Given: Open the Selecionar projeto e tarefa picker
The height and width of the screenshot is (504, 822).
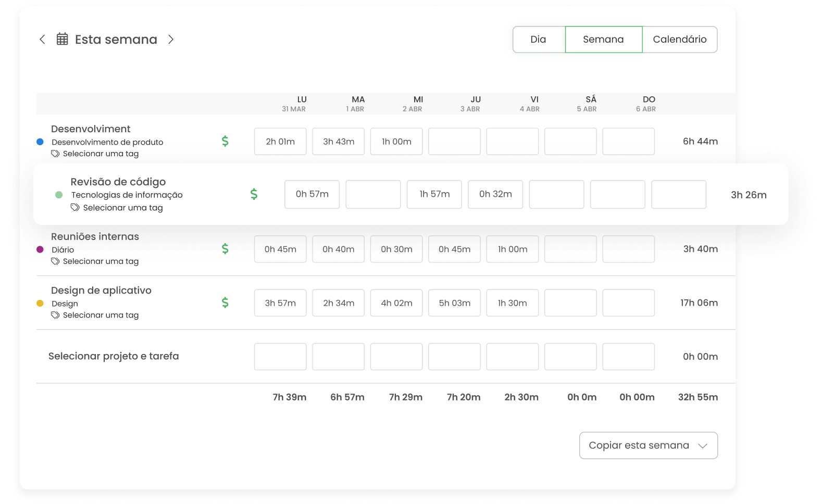Looking at the screenshot, I should point(114,356).
